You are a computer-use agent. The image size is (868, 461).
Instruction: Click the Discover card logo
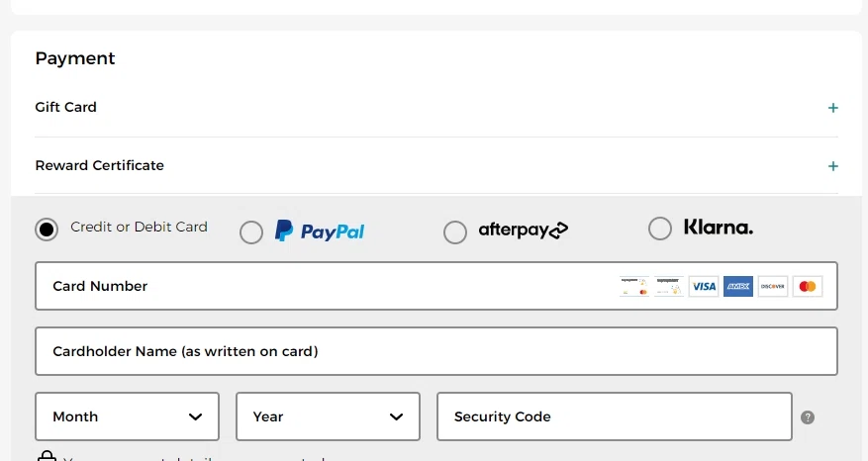(x=772, y=286)
